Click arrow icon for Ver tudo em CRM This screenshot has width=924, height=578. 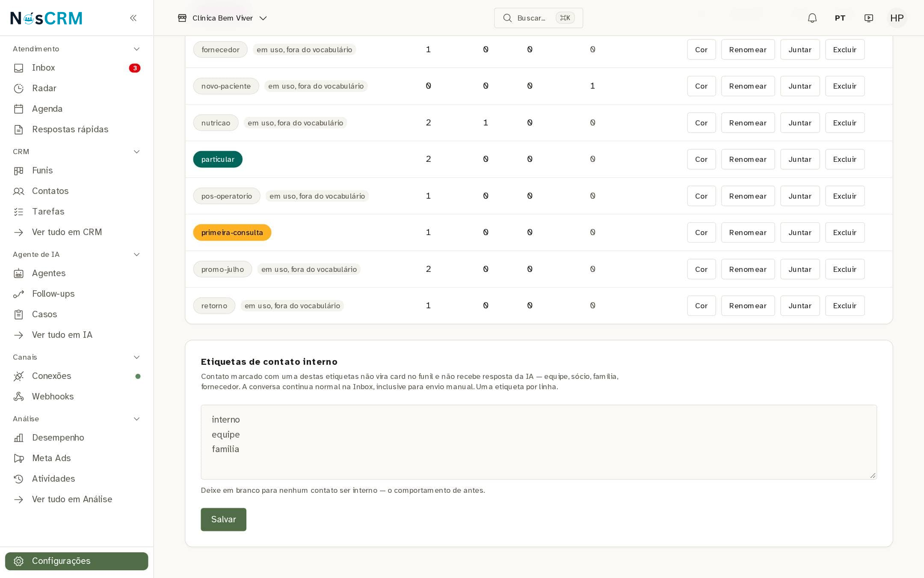coord(18,232)
